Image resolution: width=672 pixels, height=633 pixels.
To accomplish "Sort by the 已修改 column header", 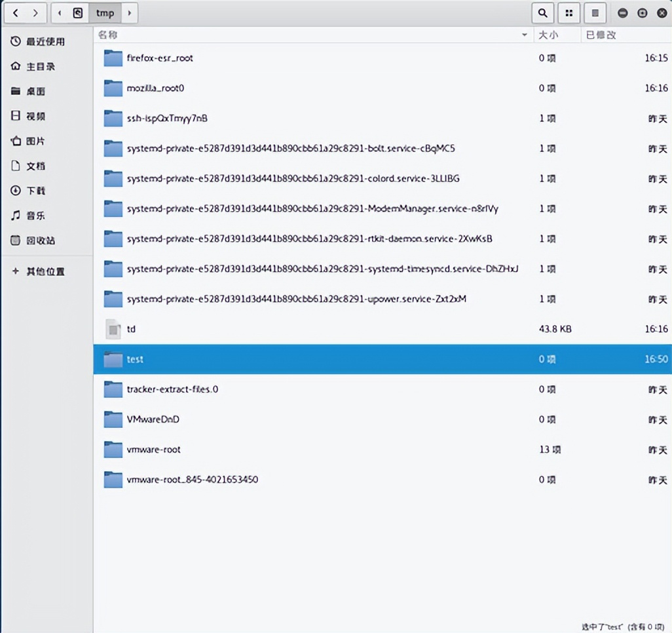I will pyautogui.click(x=601, y=35).
